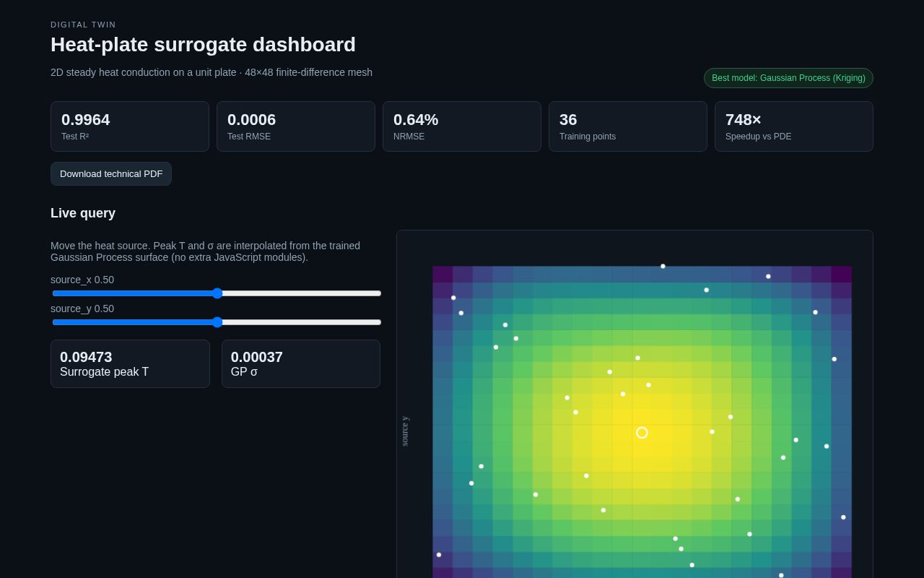Click the Speedup vs PDE value 748×

tap(743, 120)
